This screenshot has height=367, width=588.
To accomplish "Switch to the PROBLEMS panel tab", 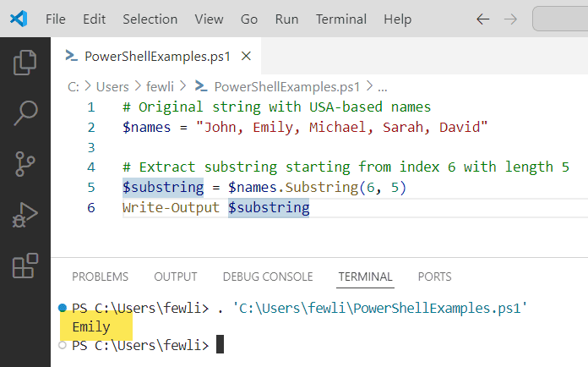I will [101, 277].
